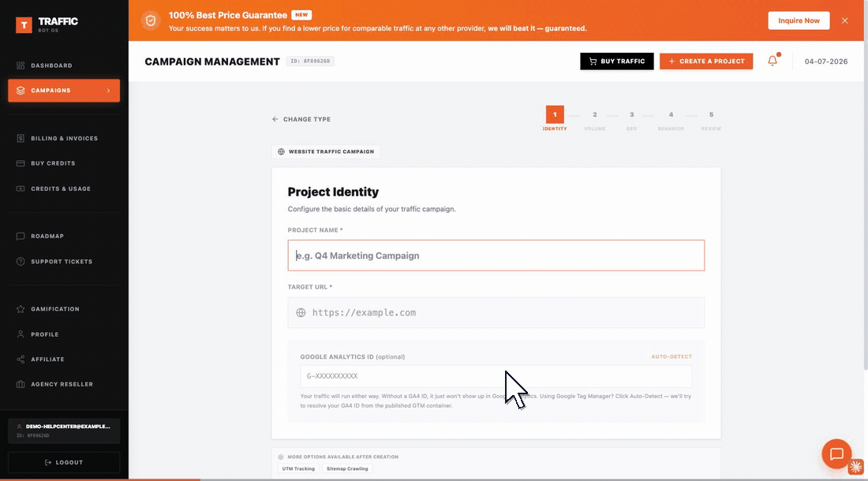Click the Website Traffic Campaign tag
This screenshot has height=481, width=868.
click(x=326, y=151)
